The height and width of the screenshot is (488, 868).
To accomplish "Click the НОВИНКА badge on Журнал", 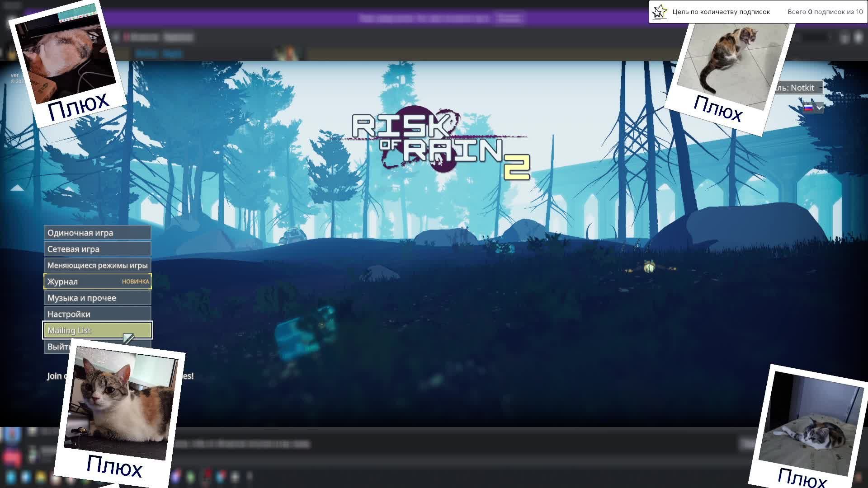I will pyautogui.click(x=135, y=282).
